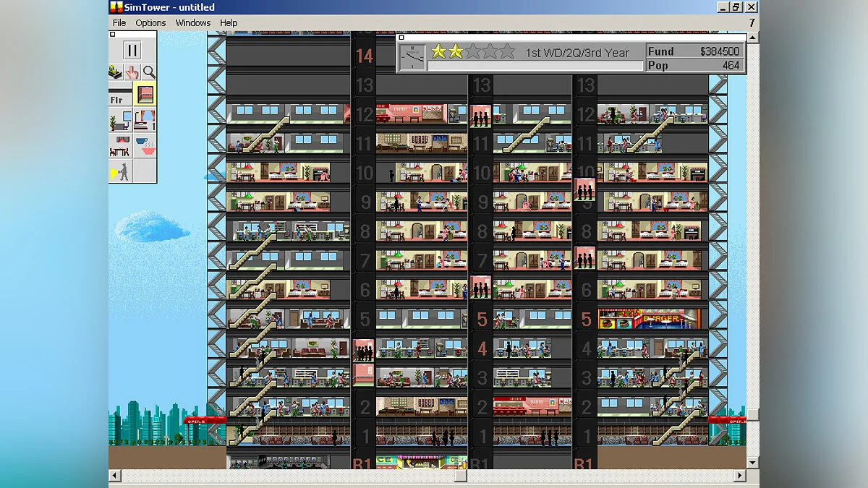Minimize the SimTower window
The height and width of the screenshot is (488, 868).
(x=723, y=7)
